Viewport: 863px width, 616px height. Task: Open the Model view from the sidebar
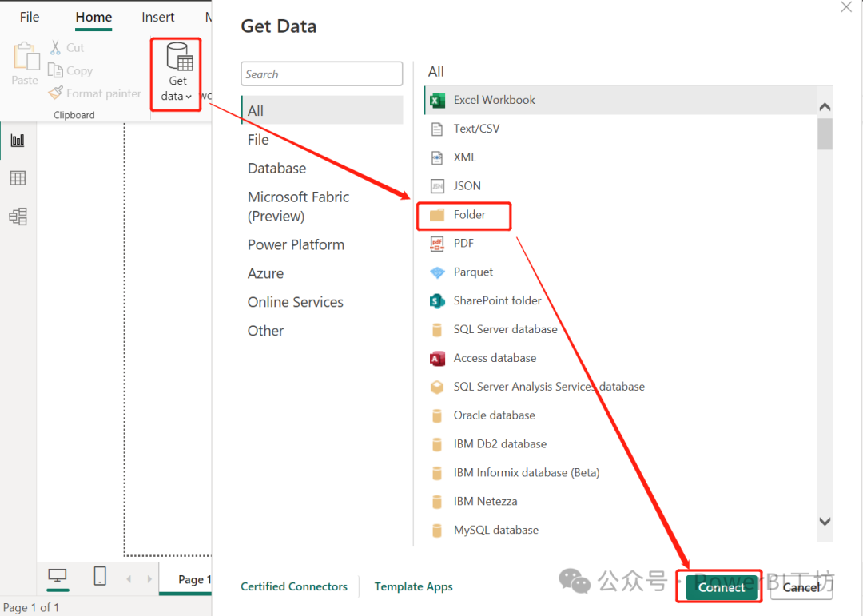(18, 217)
